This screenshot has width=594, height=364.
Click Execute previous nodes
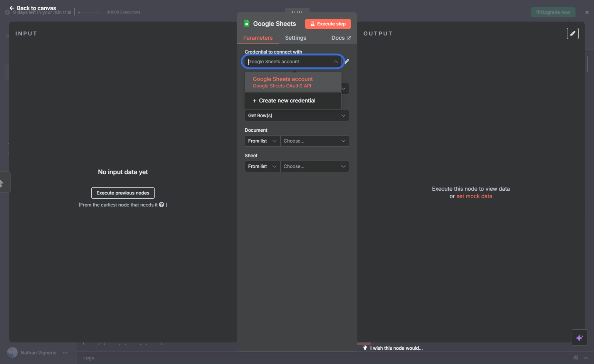tap(123, 193)
